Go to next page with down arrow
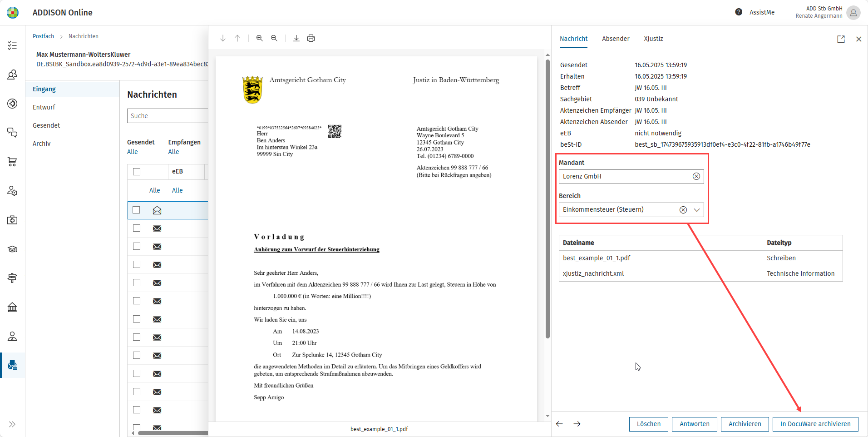The width and height of the screenshot is (868, 437). 223,38
